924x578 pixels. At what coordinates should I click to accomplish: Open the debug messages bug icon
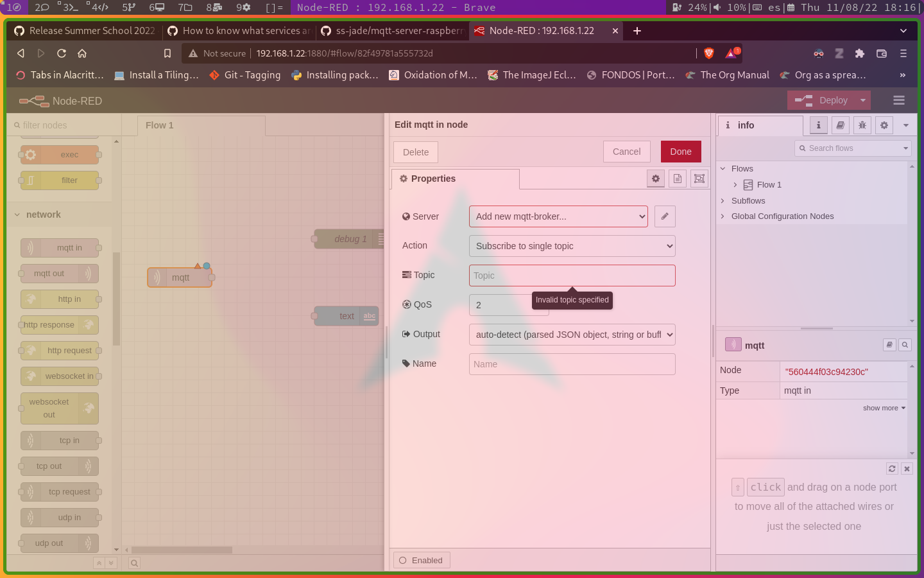(862, 125)
